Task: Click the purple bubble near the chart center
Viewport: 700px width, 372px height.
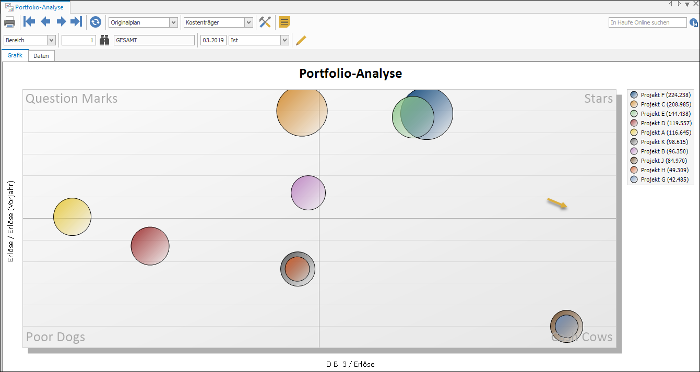Action: (308, 192)
